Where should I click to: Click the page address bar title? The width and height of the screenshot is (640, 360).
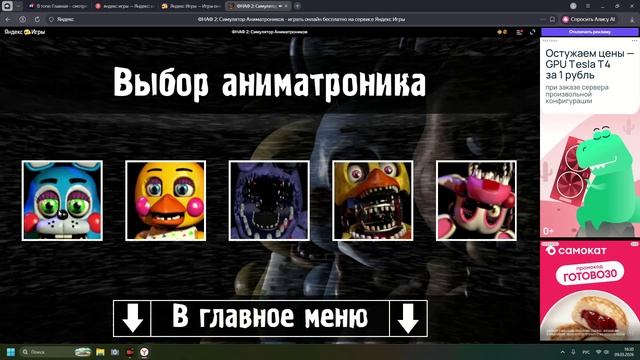[x=301, y=19]
